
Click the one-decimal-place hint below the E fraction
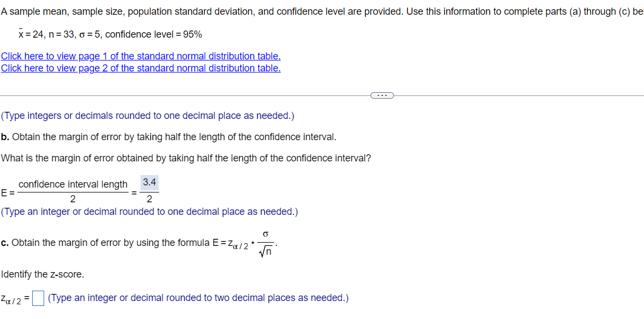[149, 212]
